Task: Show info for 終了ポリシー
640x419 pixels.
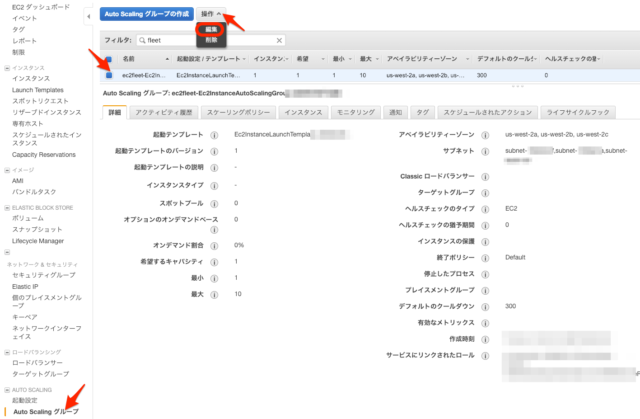Action: pyautogui.click(x=485, y=258)
